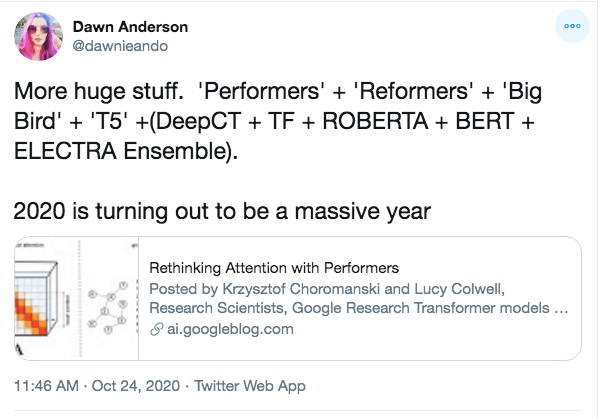Open the tweet's three-dot more options button
The image size is (605, 419).
click(x=572, y=26)
